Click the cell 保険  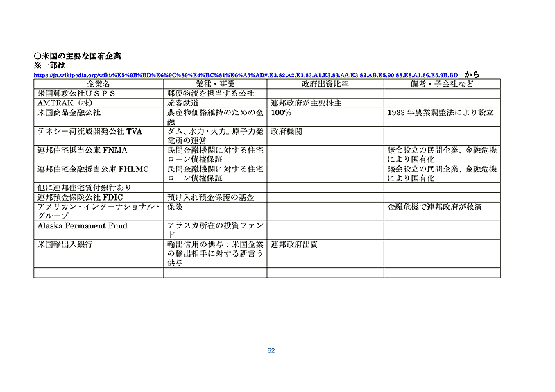(x=215, y=212)
